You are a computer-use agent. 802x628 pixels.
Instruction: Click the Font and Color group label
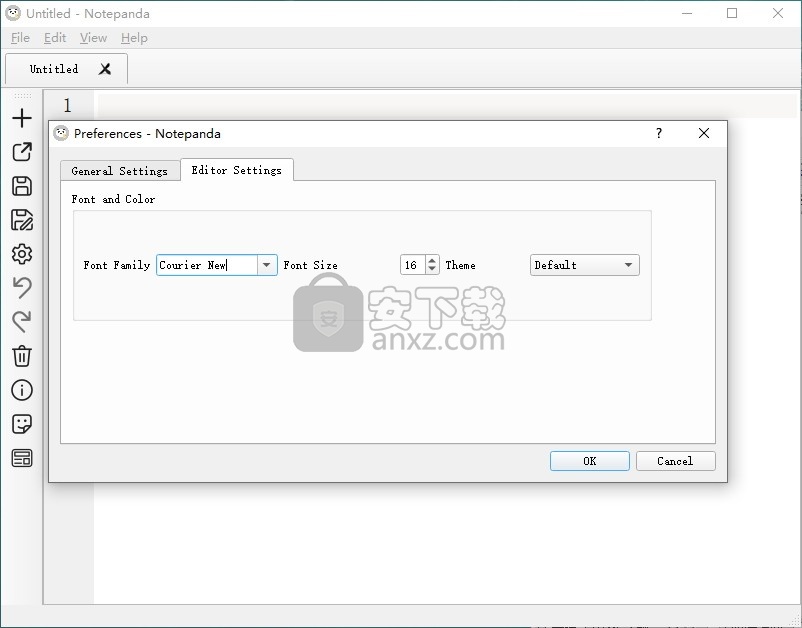(x=113, y=199)
